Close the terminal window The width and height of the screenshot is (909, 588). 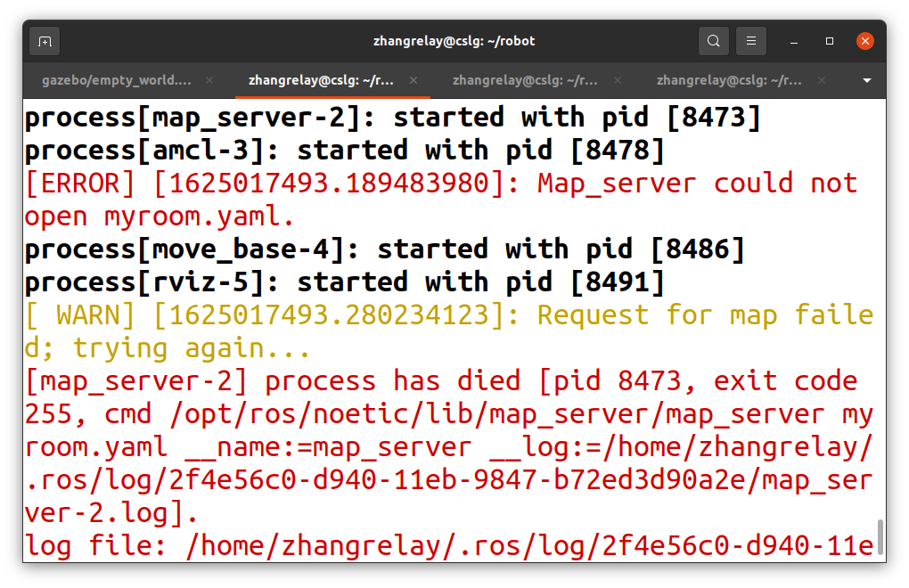coord(865,41)
